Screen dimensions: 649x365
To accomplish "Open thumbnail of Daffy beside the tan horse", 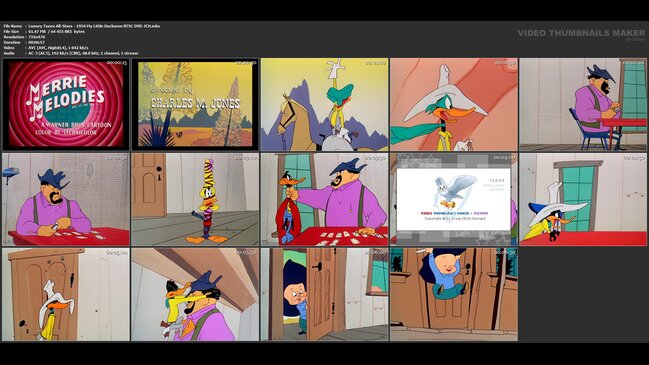I will pos(324,104).
